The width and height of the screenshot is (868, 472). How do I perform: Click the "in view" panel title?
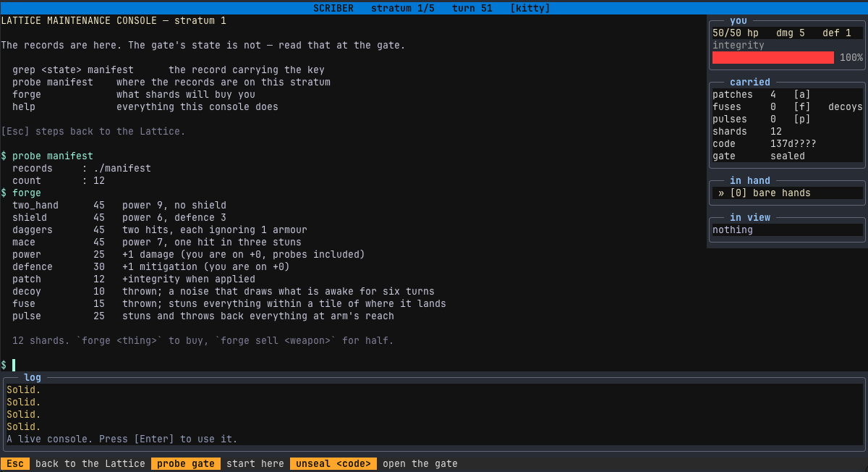click(x=750, y=217)
